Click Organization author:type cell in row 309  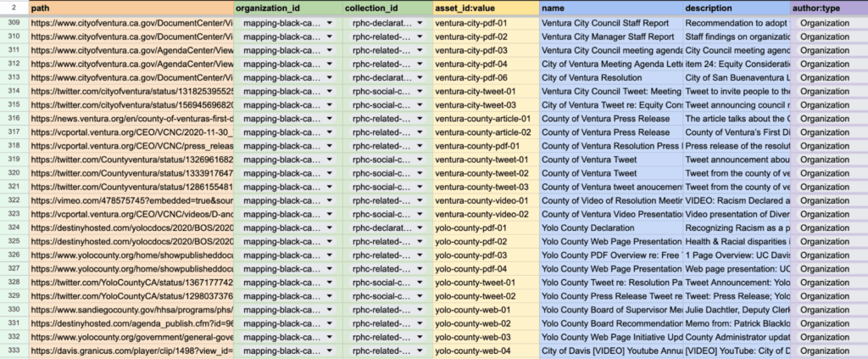829,23
